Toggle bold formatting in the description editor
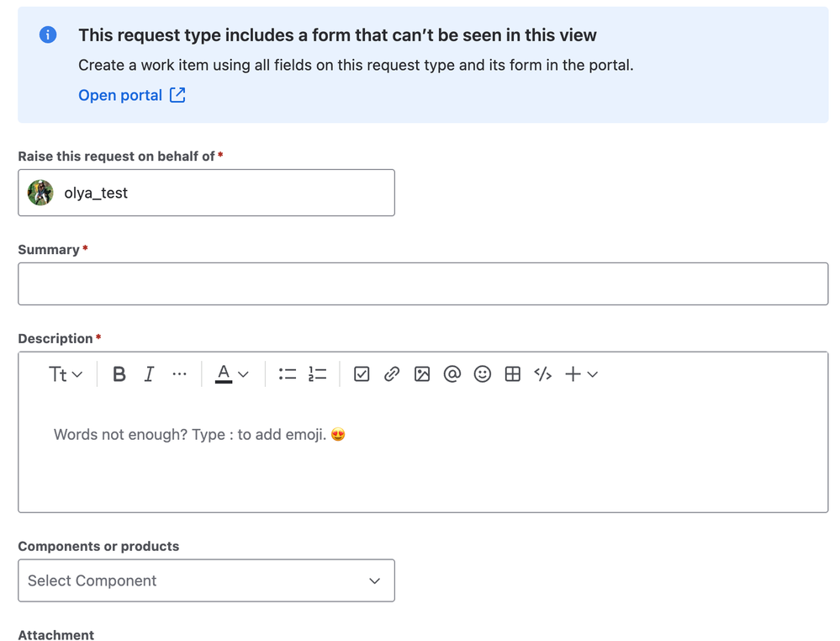 [x=119, y=373]
